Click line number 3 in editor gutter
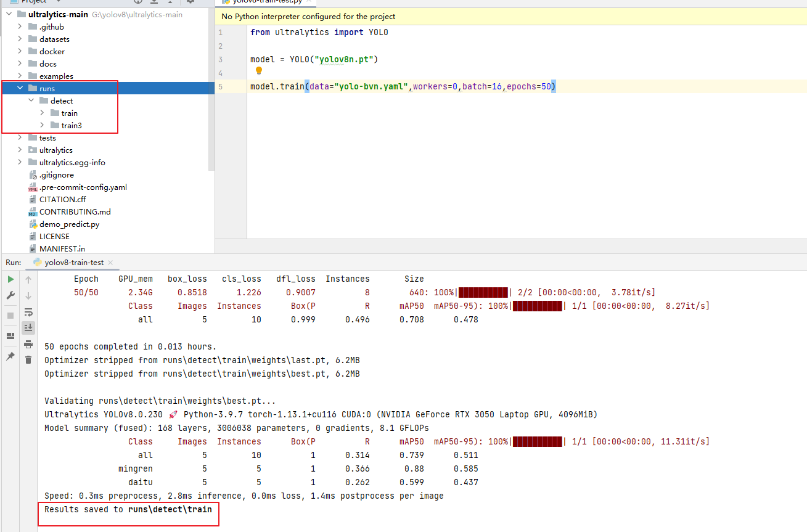Viewport: 807px width, 532px height. pos(220,59)
